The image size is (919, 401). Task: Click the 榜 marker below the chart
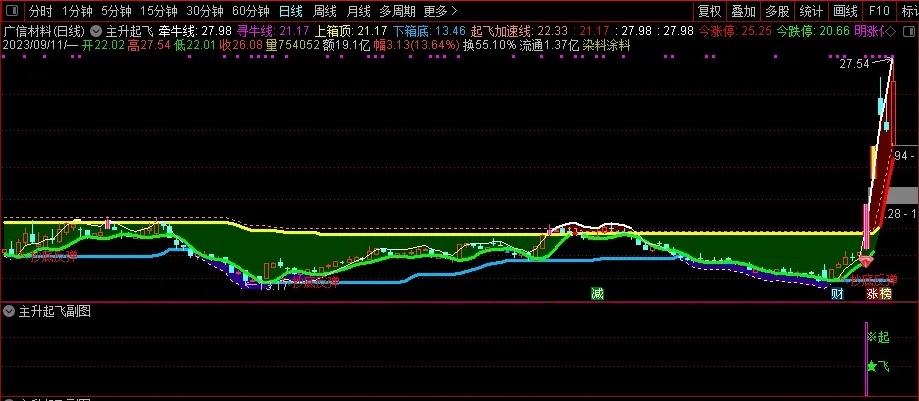(886, 294)
